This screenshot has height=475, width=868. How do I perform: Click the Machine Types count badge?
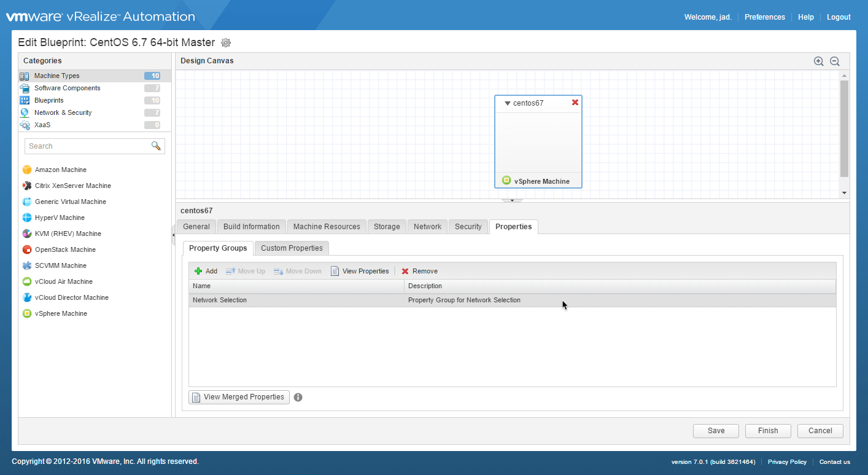tap(152, 76)
